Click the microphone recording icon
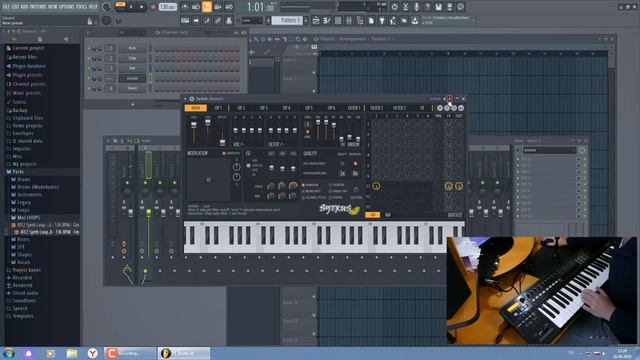Screen dimensions: 640x360 (416, 7)
